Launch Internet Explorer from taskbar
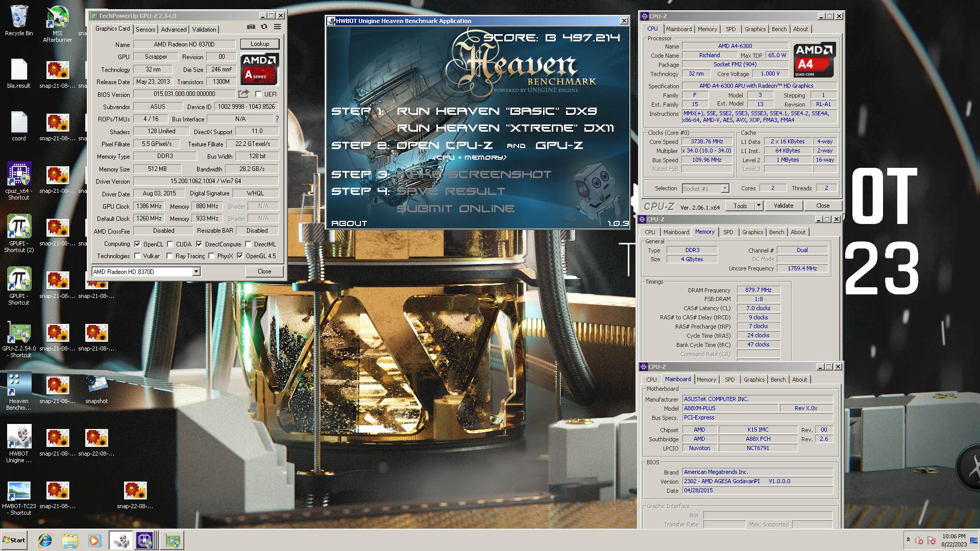Screen dimensions: 980x551 [x=45, y=540]
